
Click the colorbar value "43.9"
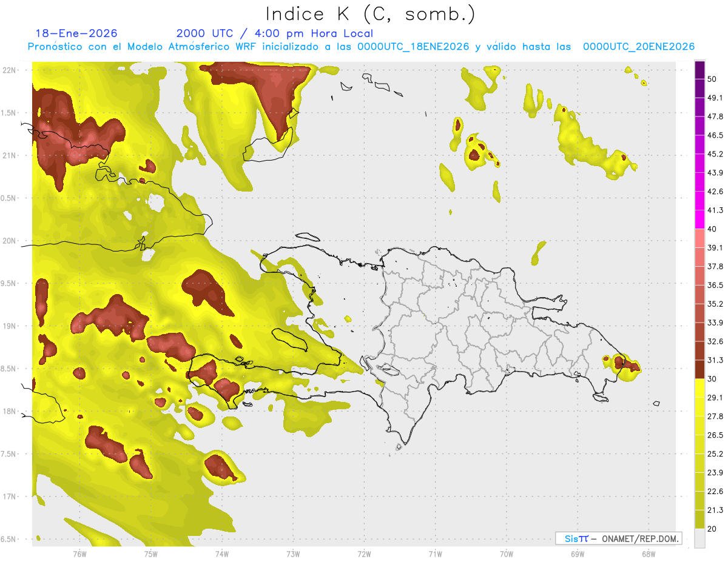coord(715,173)
